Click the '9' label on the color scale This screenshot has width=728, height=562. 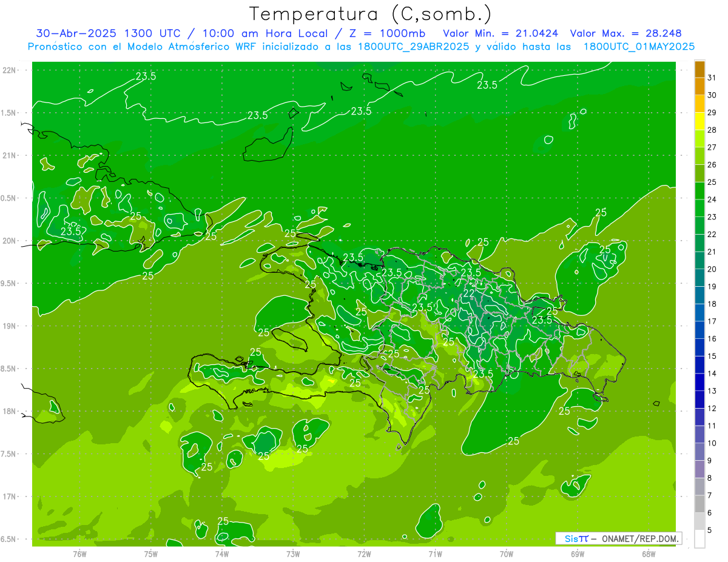click(710, 461)
